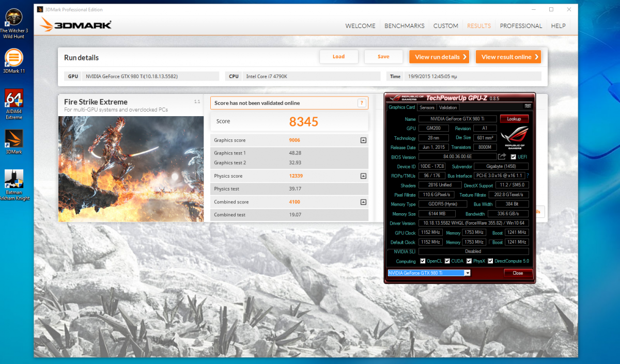Click the Fire Strike Extreme title
This screenshot has width=620, height=364.
96,102
